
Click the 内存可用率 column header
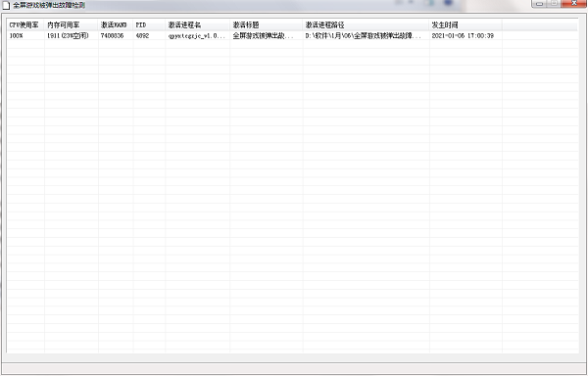tap(72, 24)
